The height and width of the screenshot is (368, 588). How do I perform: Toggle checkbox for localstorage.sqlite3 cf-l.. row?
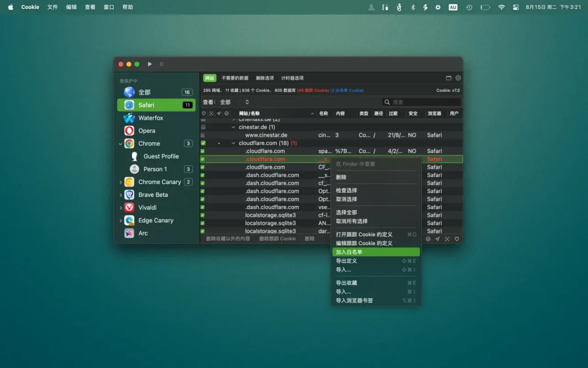click(203, 215)
